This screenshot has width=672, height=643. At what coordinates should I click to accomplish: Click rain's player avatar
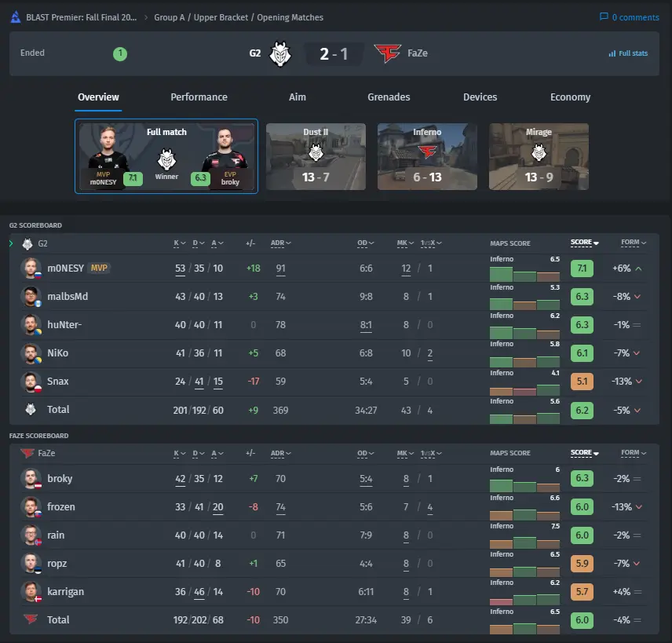[31, 535]
